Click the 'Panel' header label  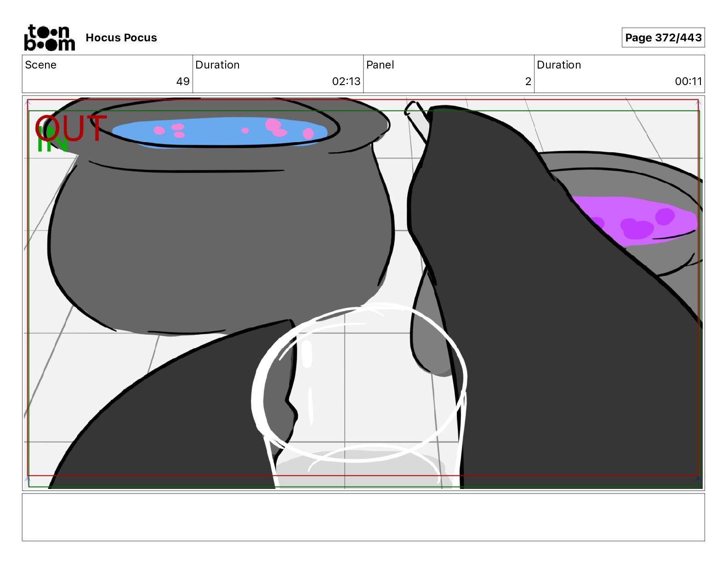point(380,65)
